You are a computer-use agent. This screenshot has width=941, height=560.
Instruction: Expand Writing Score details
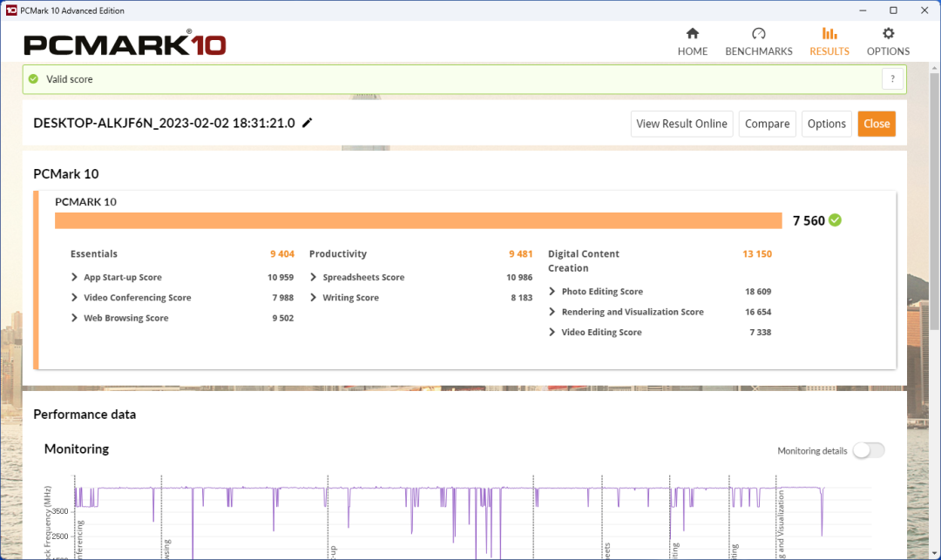[314, 297]
